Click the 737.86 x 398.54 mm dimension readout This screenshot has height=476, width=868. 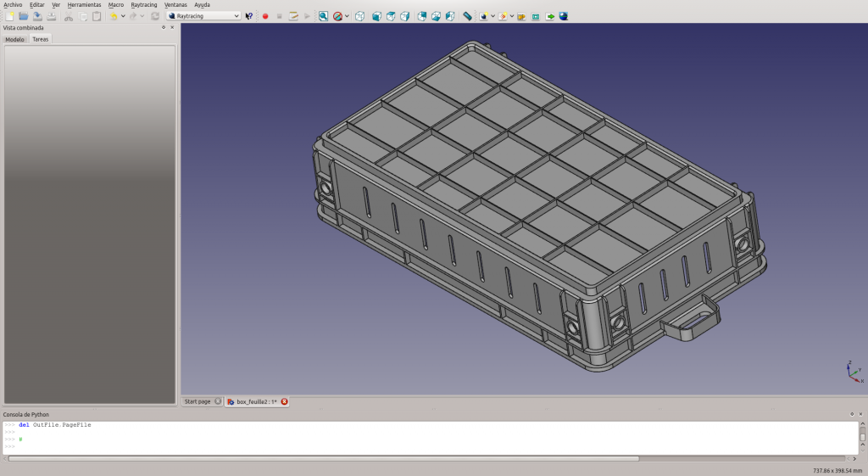tap(837, 470)
